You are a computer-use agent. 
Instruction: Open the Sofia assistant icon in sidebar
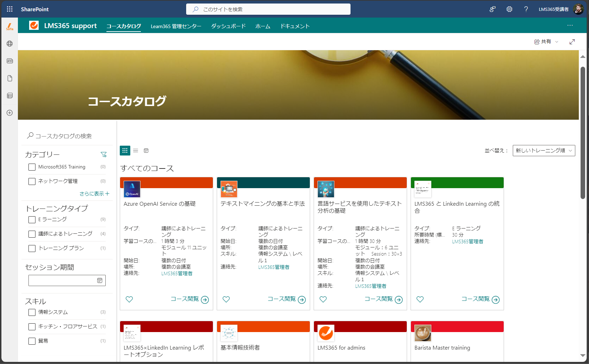(x=10, y=26)
